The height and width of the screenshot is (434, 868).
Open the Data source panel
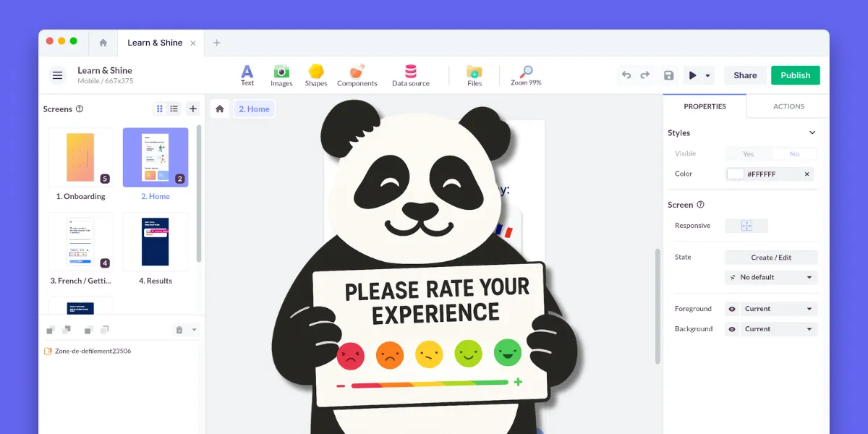(410, 75)
